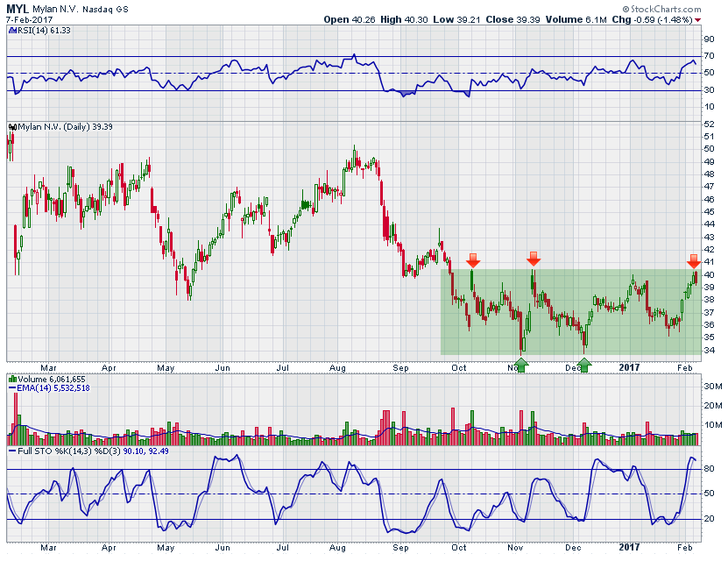Click the 90 level on the RSI axis
The height and width of the screenshot is (561, 728).
tap(709, 39)
